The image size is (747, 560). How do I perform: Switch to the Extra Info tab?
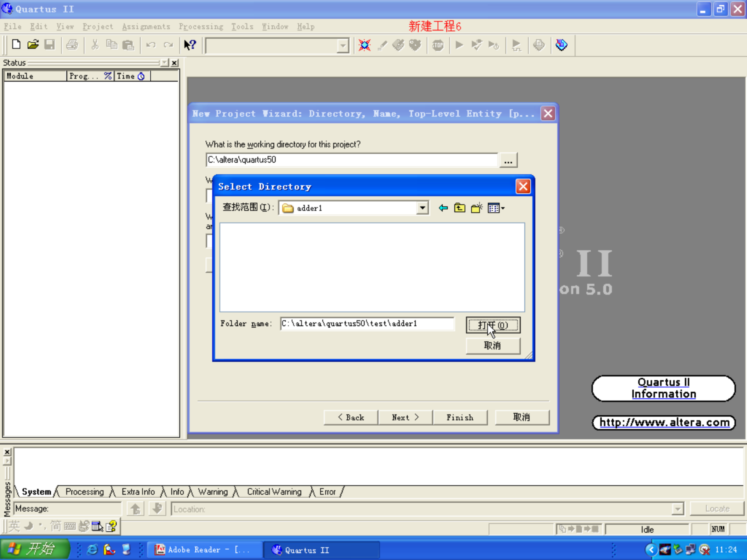(x=138, y=492)
